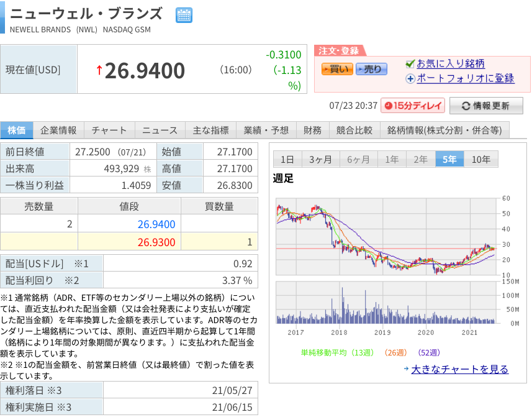Image resolution: width=532 pixels, height=417 pixels.
Task: Open the 財務 tab
Action: 312,130
